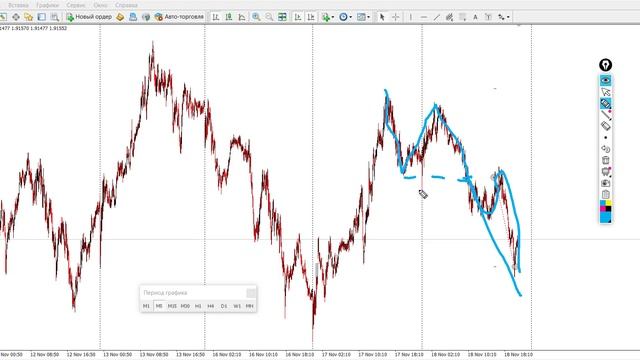The width and height of the screenshot is (640, 360).
Task: Open the templates dropdown
Action: (363, 17)
